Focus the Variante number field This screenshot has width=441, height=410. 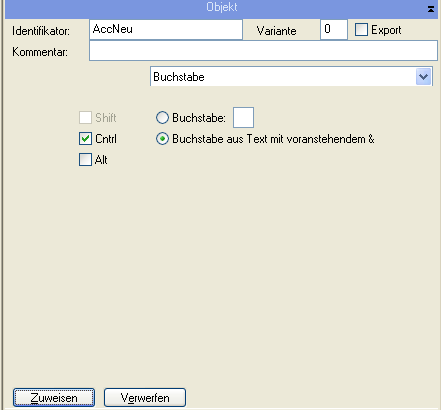[334, 30]
